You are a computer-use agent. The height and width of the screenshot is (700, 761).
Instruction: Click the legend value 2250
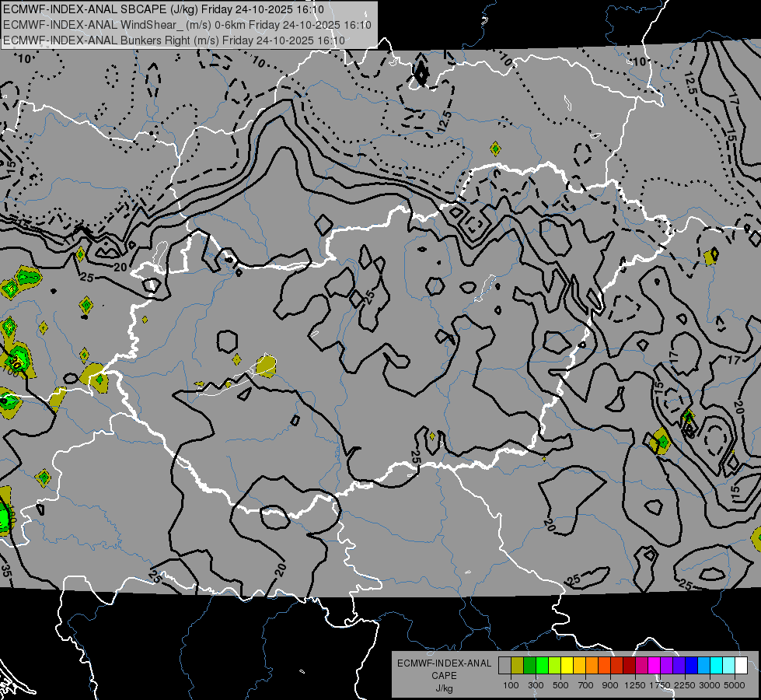point(685,685)
